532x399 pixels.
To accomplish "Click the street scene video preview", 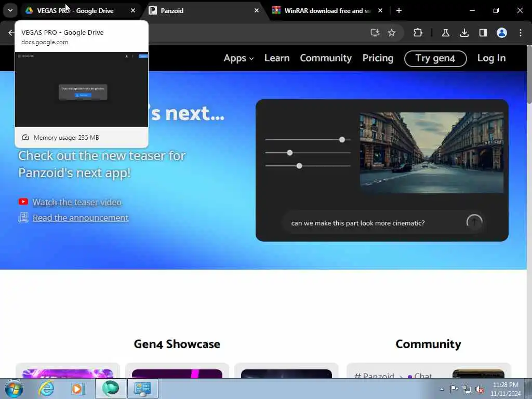I will [432, 153].
